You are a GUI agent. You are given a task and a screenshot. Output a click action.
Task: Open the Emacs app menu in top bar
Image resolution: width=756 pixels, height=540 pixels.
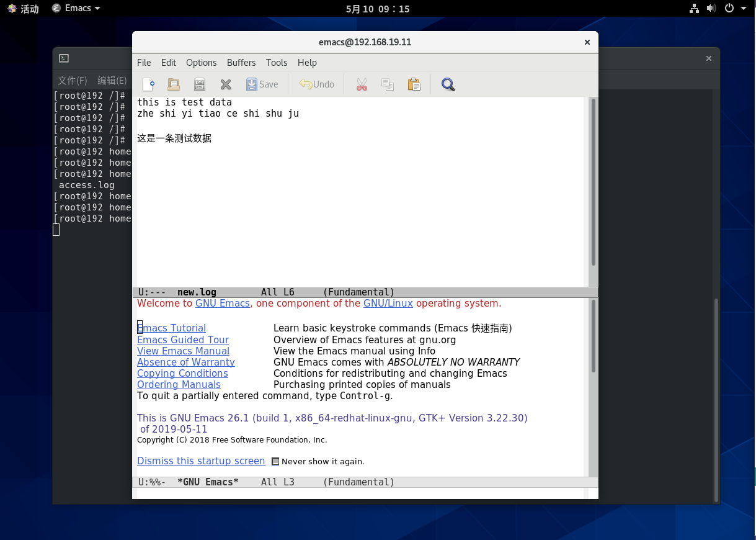tap(76, 8)
